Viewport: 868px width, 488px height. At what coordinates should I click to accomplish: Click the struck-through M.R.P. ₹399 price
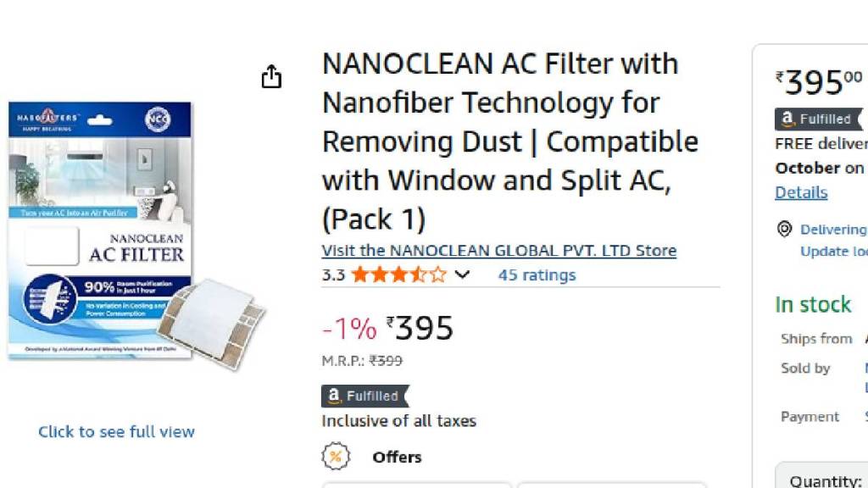coord(386,361)
